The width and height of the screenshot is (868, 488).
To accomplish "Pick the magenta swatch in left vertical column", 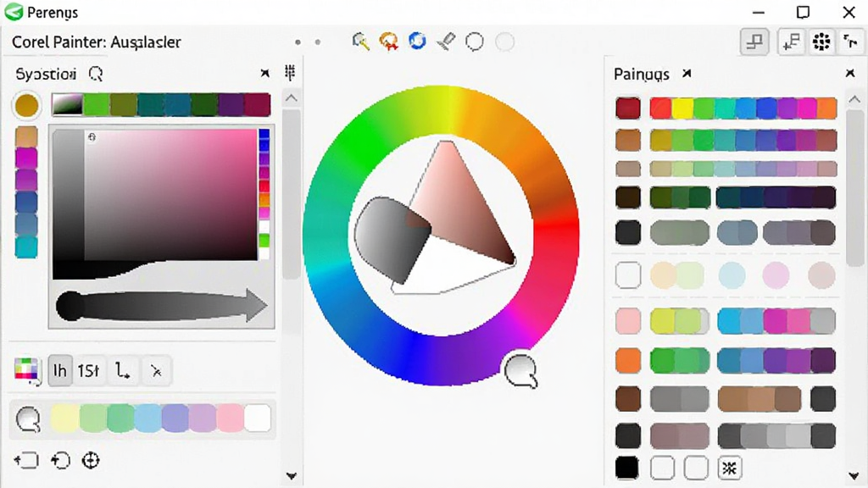I will (26, 158).
